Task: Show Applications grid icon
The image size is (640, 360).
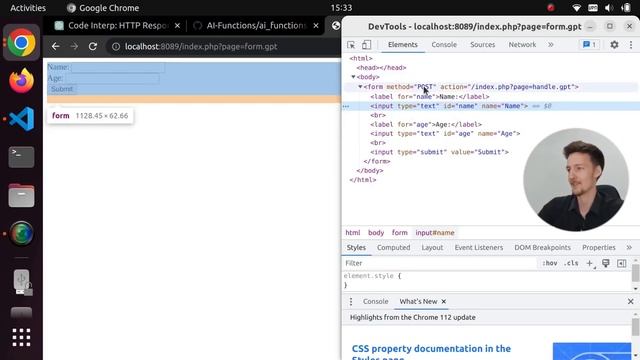Action: (21, 338)
